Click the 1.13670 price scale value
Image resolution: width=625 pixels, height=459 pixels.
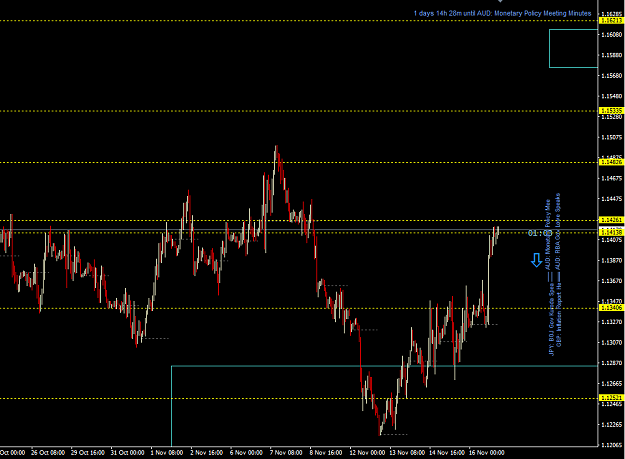[612, 281]
